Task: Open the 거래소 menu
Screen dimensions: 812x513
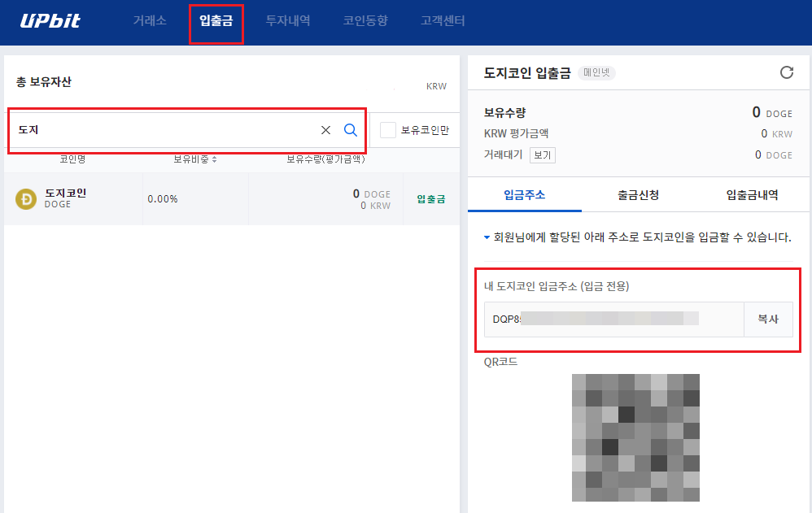Action: tap(150, 20)
